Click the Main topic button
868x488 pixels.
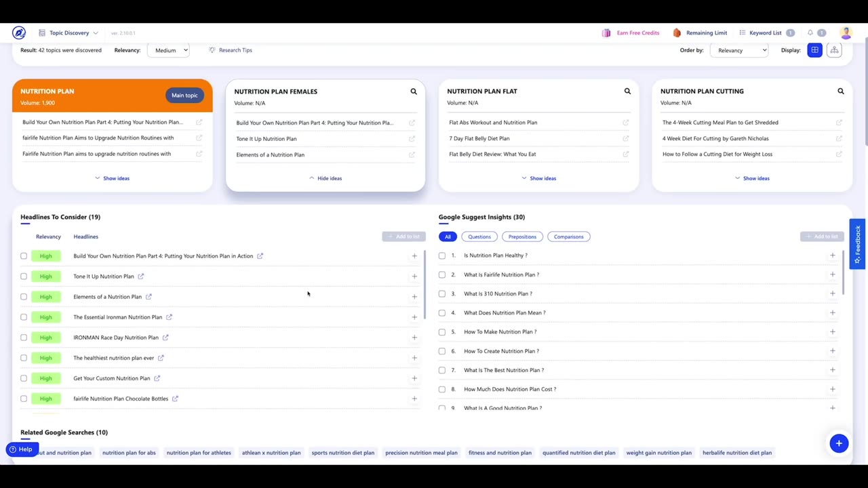tap(184, 96)
